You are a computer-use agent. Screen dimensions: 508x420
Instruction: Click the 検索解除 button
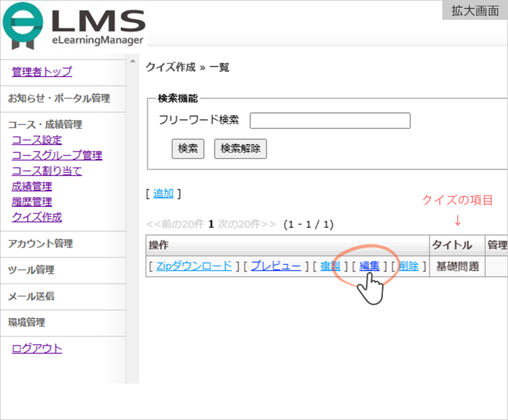click(x=241, y=149)
